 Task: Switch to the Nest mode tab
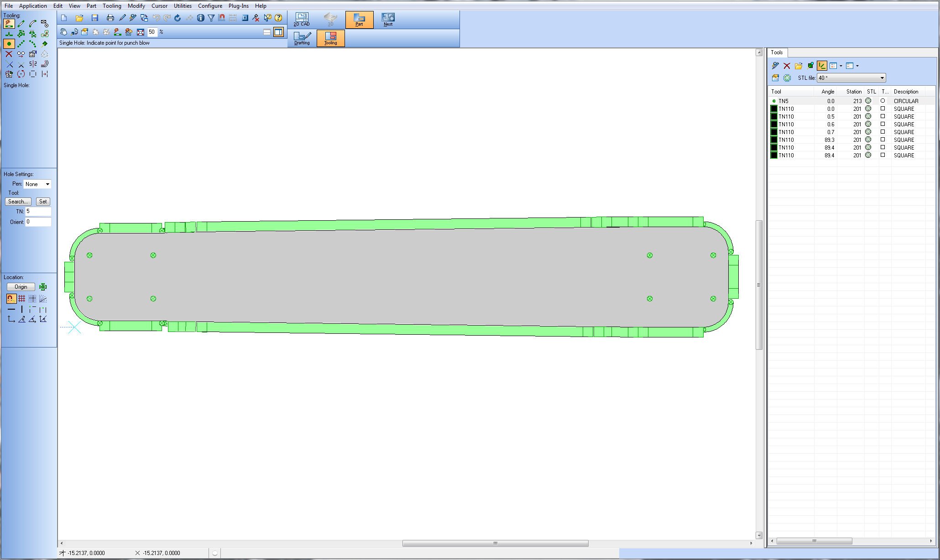click(388, 20)
